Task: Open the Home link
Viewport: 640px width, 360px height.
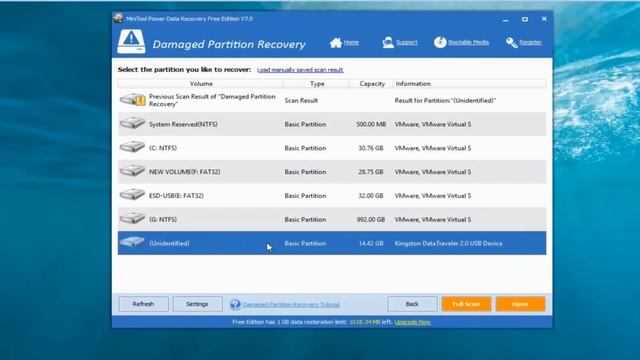Action: [x=351, y=42]
